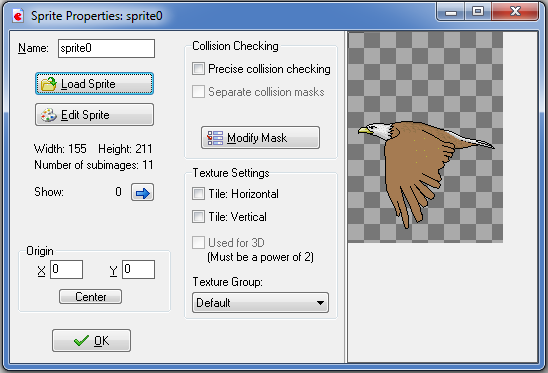Viewport: 548px width, 373px height.
Task: Click the Load Sprite folder icon
Action: [49, 84]
